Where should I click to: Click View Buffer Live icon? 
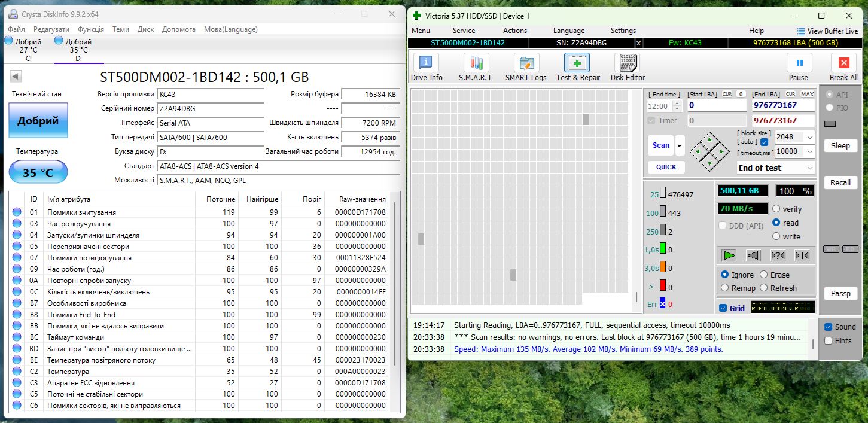pyautogui.click(x=801, y=31)
